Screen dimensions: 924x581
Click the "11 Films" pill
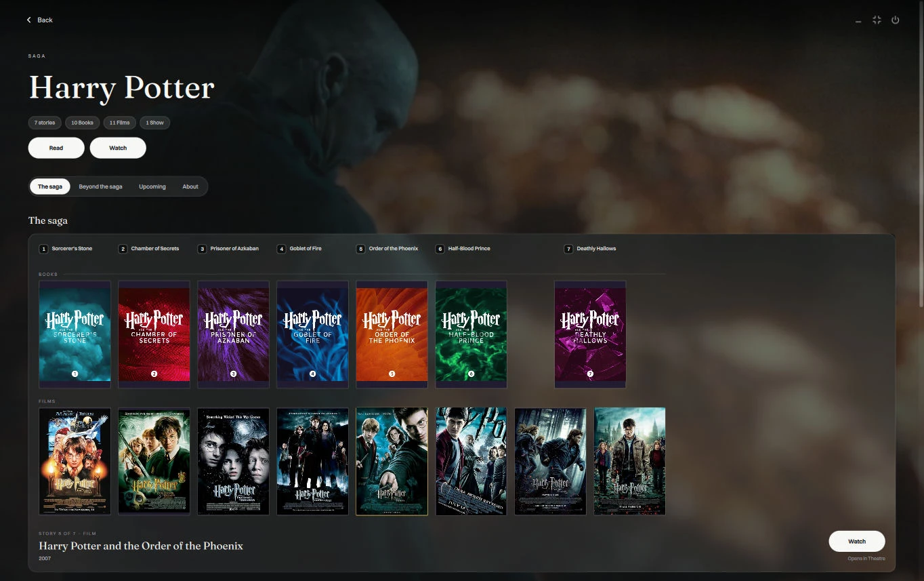[x=119, y=123]
